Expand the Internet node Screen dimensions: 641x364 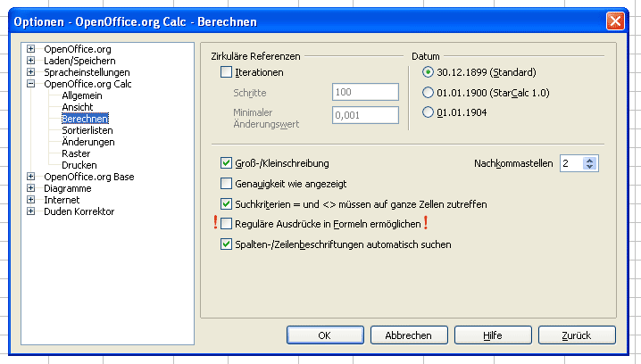click(x=30, y=200)
